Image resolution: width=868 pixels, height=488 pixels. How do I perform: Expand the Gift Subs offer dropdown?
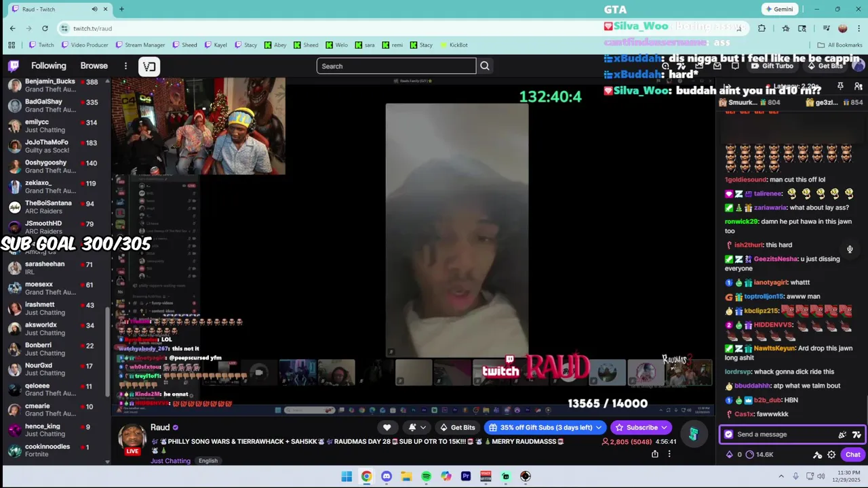tap(599, 428)
